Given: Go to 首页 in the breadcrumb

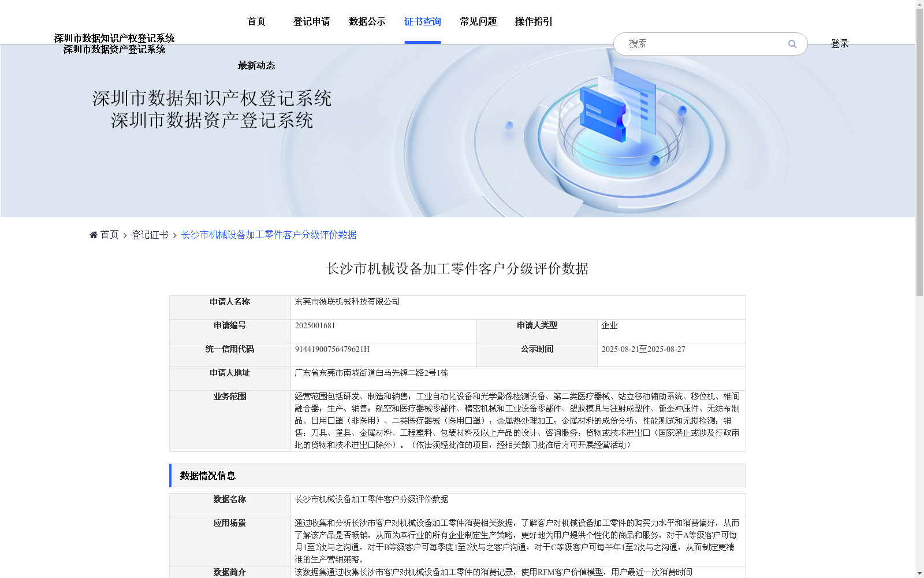Looking at the screenshot, I should coord(109,235).
